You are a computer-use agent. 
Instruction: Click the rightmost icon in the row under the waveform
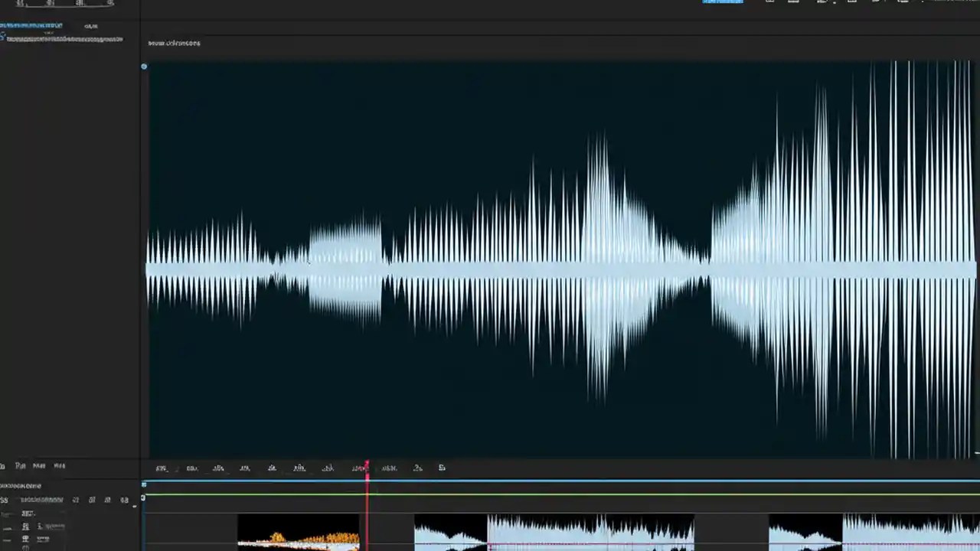point(442,468)
